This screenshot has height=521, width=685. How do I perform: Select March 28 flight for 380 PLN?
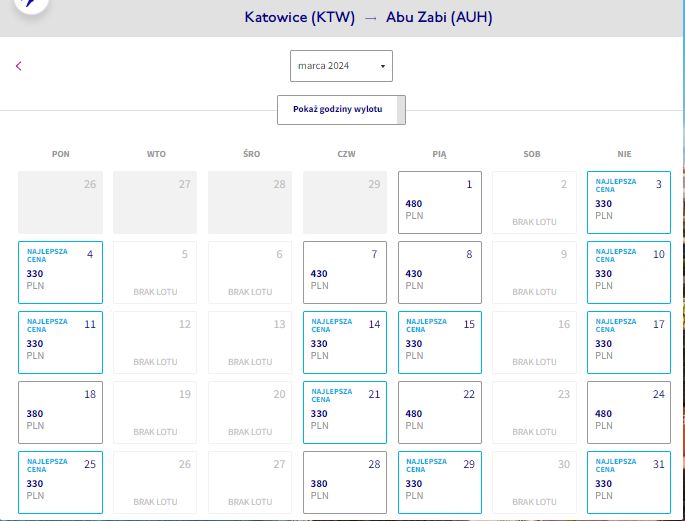(345, 482)
